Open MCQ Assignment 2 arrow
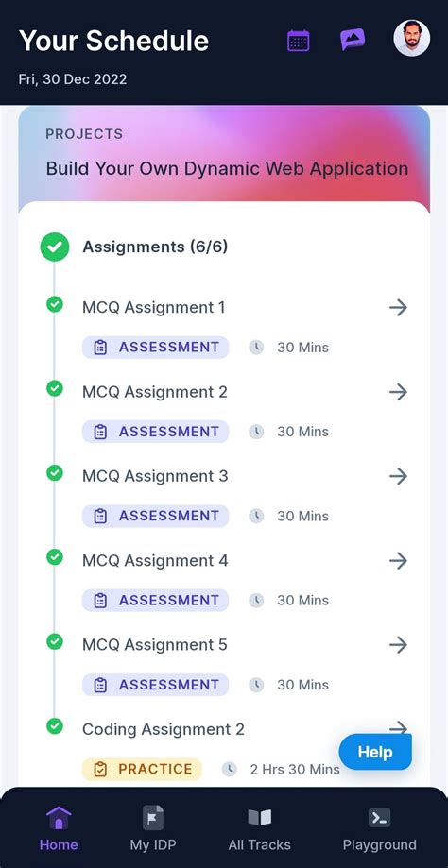Image resolution: width=448 pixels, height=868 pixels. coord(398,392)
